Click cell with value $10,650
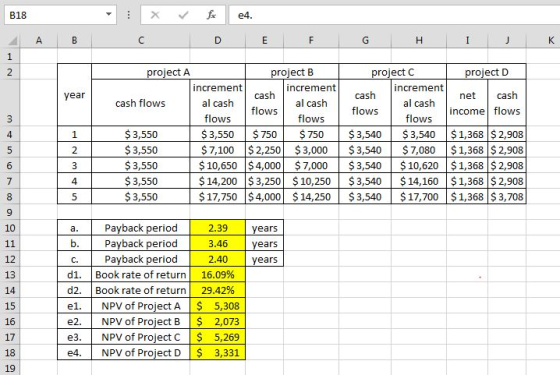The width and height of the screenshot is (560, 375). [x=218, y=166]
